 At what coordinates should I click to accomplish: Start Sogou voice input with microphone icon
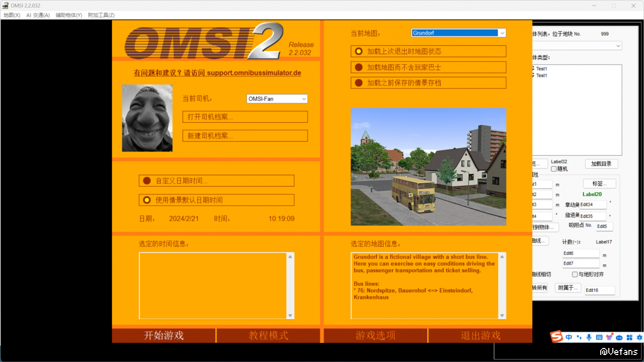[589, 337]
